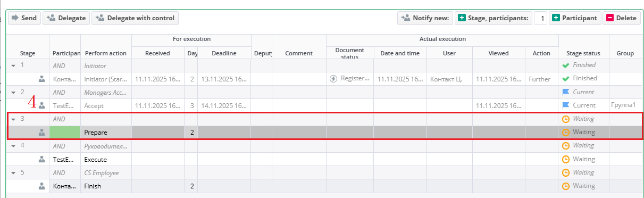Click Delegate with control button
This screenshot has width=644, height=198.
[135, 18]
